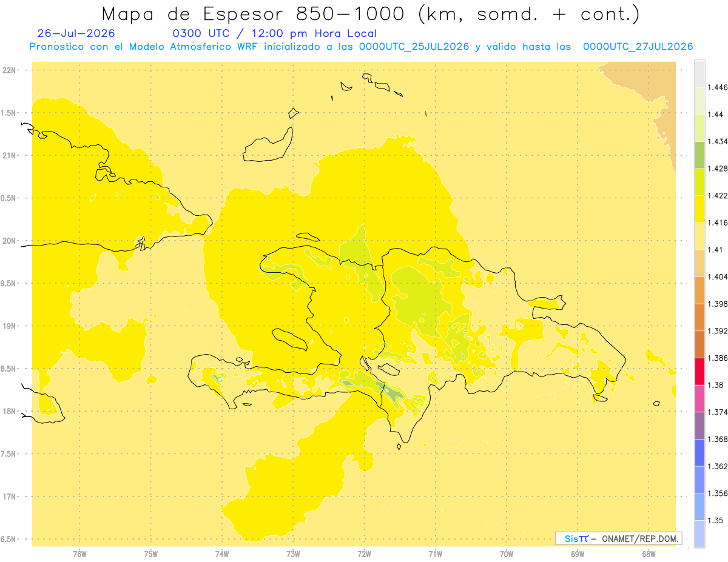Select the bright yellow swatch between 1.422 and 1.416

(x=699, y=209)
